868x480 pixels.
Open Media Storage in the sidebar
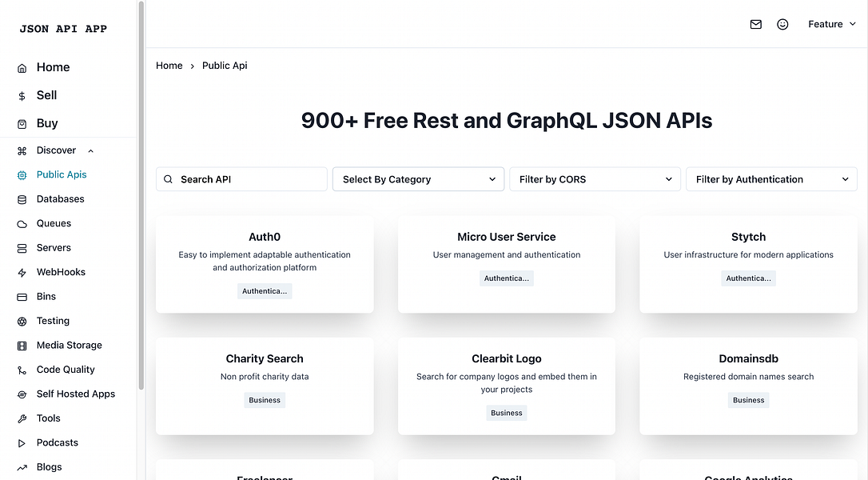click(x=70, y=346)
